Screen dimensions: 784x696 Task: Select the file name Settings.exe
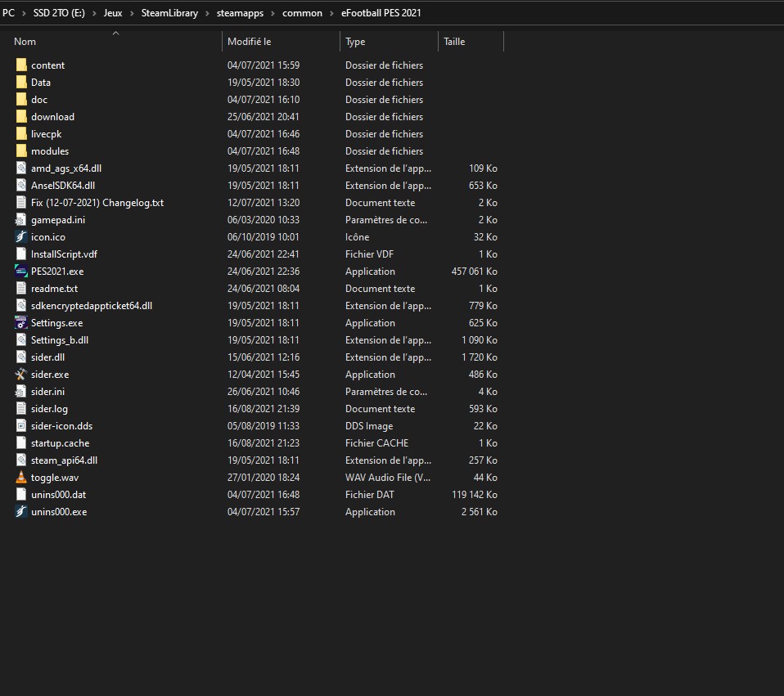pos(57,323)
